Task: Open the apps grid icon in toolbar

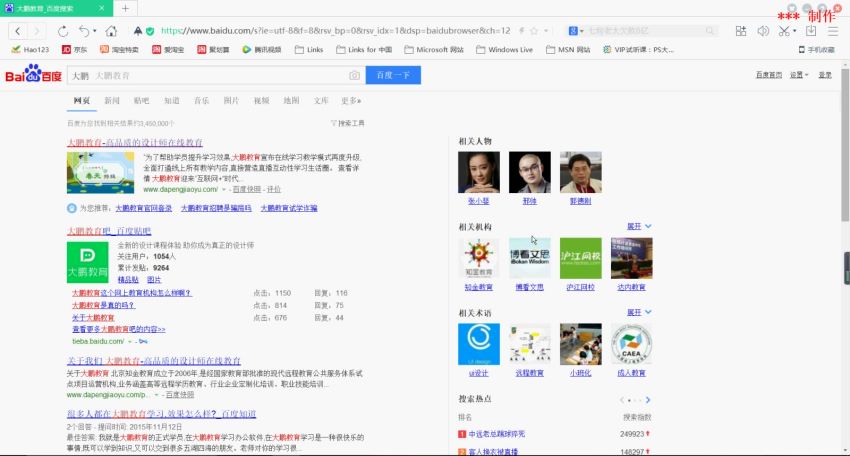Action: point(740,31)
